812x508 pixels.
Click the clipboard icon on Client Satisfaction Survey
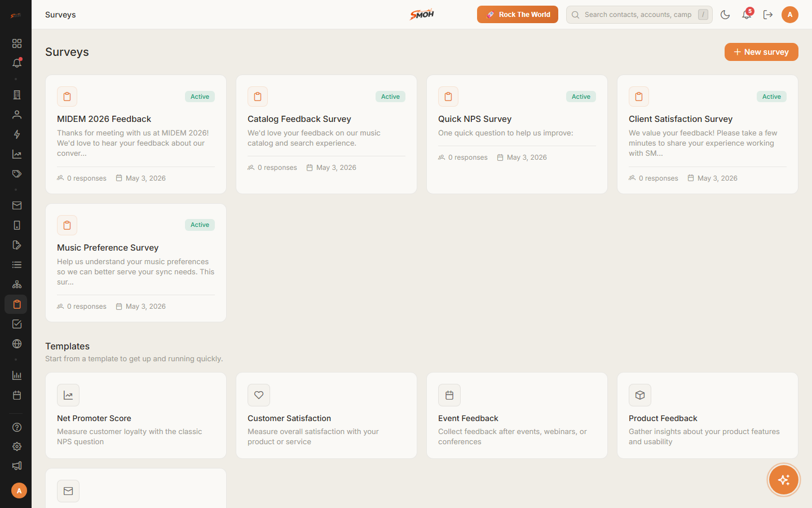(x=639, y=97)
